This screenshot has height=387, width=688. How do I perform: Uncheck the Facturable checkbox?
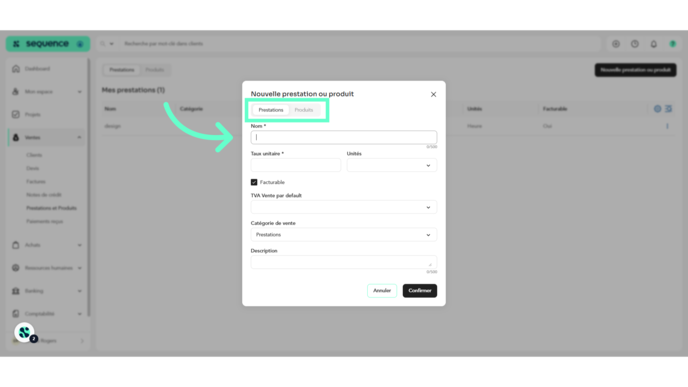tap(254, 182)
